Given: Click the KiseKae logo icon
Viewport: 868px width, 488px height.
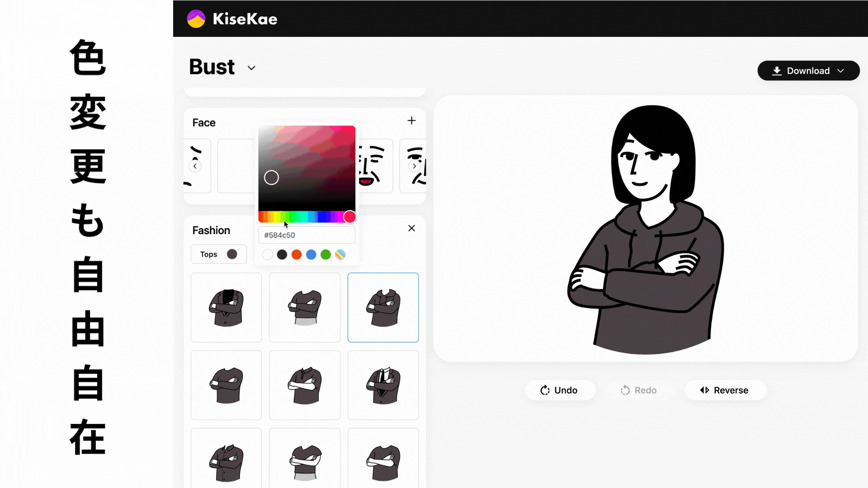Looking at the screenshot, I should click(196, 19).
